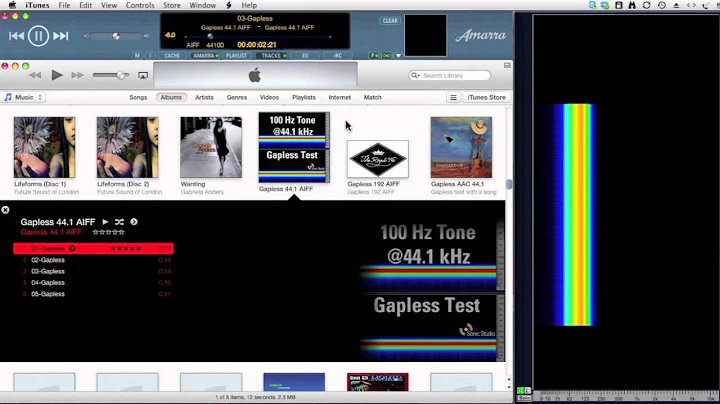Switch to Artists tab
Image resolution: width=720 pixels, height=404 pixels.
[204, 97]
